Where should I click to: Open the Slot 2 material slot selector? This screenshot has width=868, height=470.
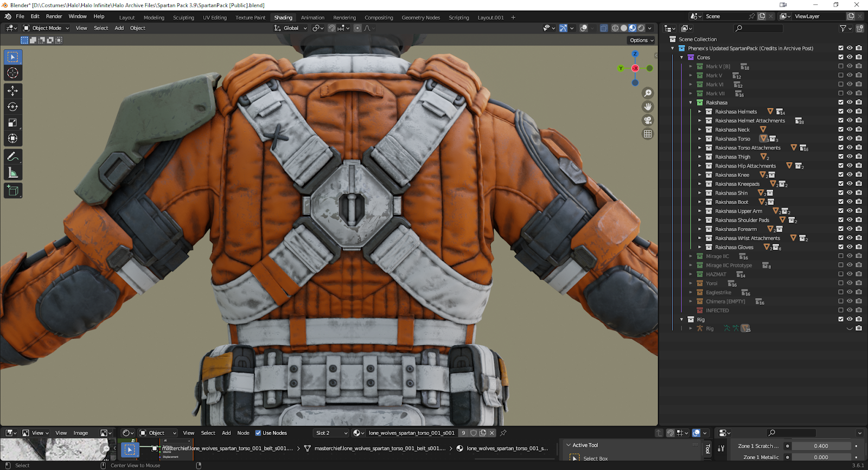[331, 433]
